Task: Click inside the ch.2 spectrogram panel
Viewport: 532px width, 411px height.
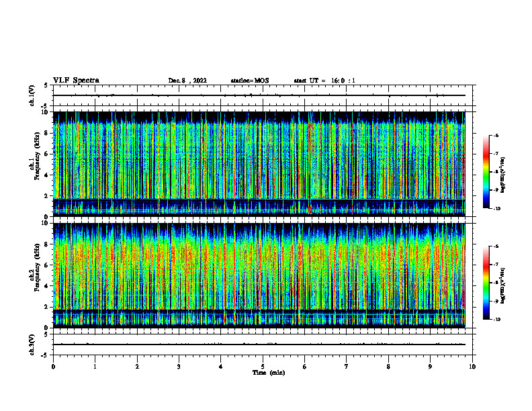Action: click(259, 275)
